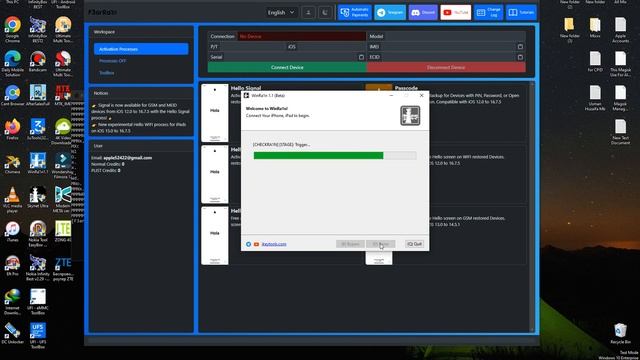The height and width of the screenshot is (360, 640).
Task: Open the Discord link button
Action: [423, 13]
